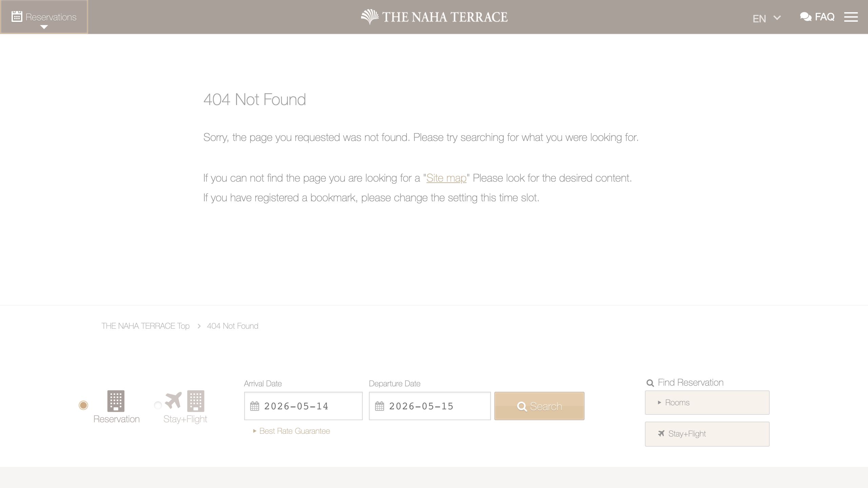Click the Find Reservation magnifier icon

650,383
